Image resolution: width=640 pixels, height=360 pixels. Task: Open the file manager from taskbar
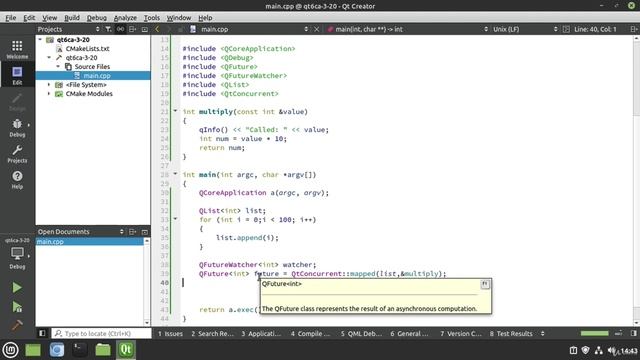click(103, 350)
